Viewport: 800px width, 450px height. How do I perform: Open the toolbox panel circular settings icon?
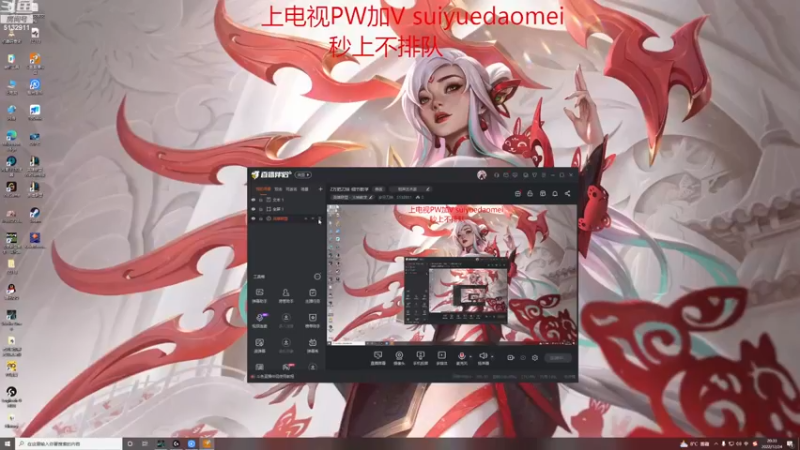317,277
